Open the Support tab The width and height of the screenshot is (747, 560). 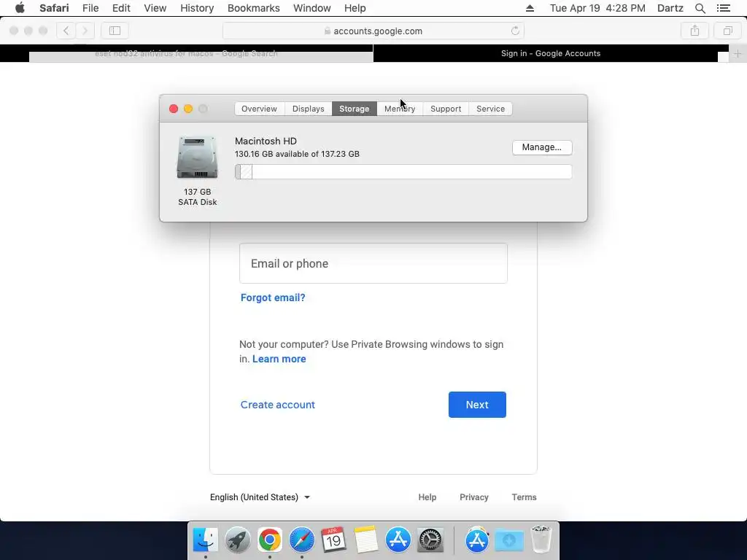446,109
